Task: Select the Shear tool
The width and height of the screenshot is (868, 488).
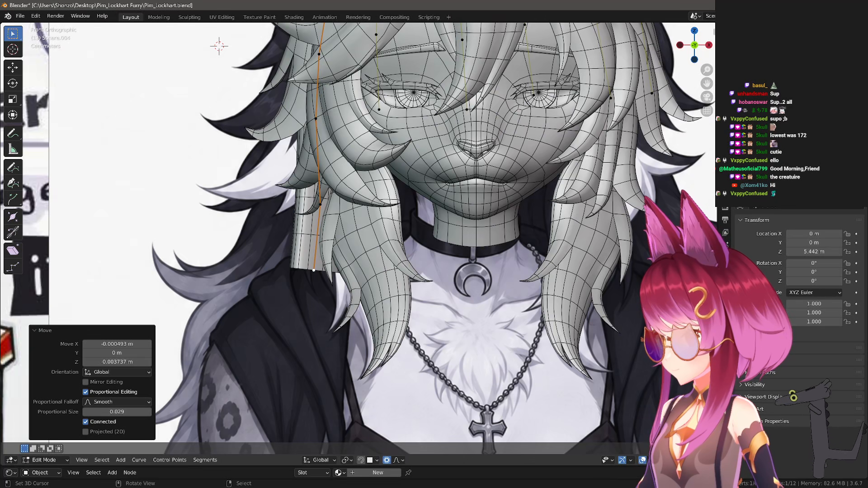Action: [x=13, y=251]
